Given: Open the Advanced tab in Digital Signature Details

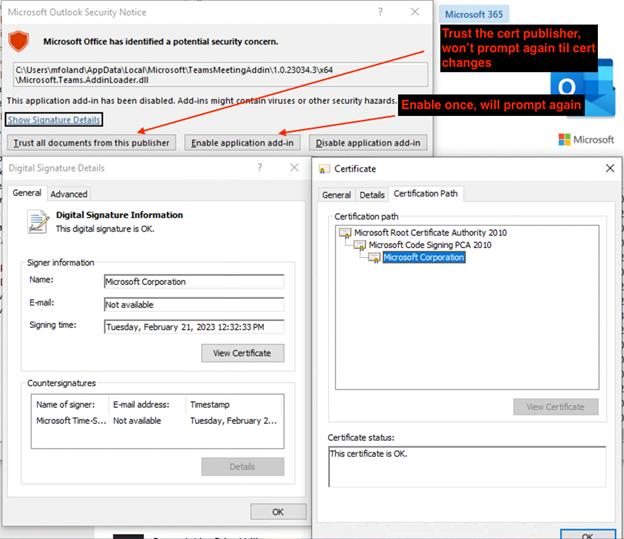Looking at the screenshot, I should coord(68,194).
